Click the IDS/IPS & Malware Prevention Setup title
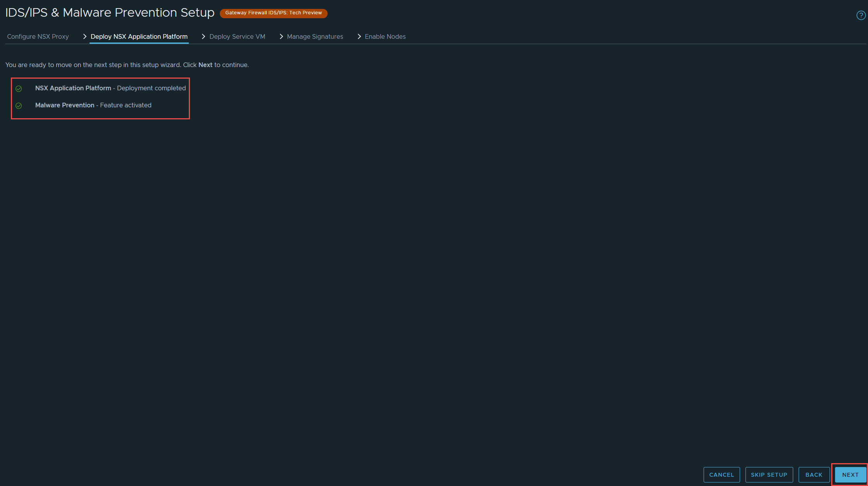This screenshot has height=486, width=868. [x=110, y=13]
